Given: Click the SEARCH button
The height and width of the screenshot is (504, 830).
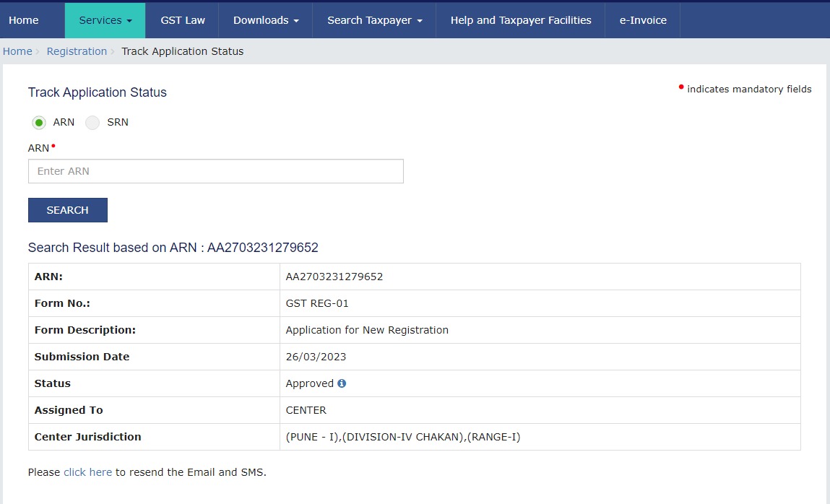Looking at the screenshot, I should point(68,210).
